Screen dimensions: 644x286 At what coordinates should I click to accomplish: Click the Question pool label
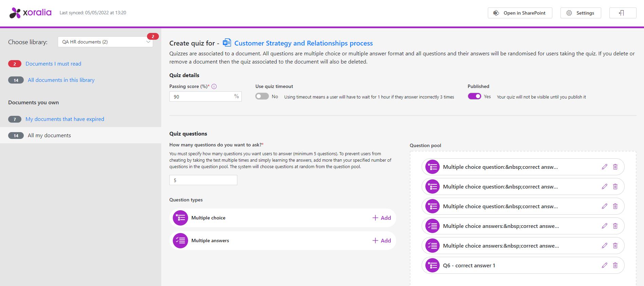tap(425, 145)
